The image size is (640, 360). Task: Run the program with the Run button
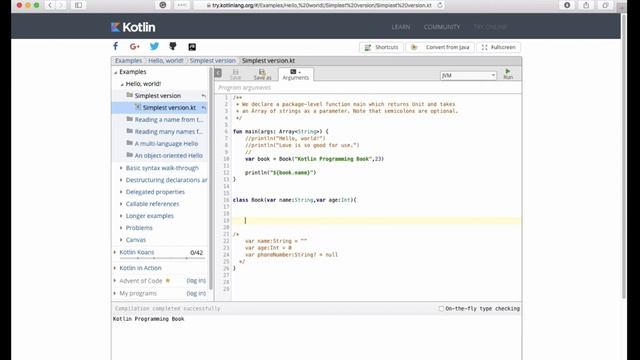[508, 74]
